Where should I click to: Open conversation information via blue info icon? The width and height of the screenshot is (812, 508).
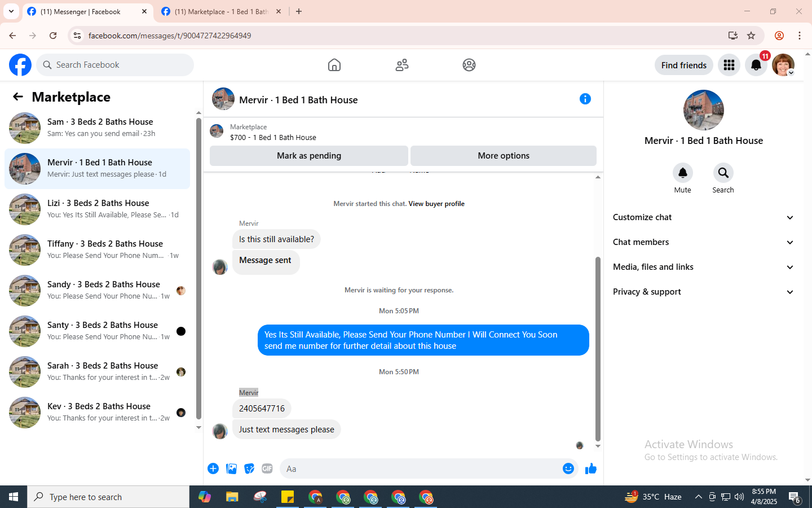coord(585,99)
